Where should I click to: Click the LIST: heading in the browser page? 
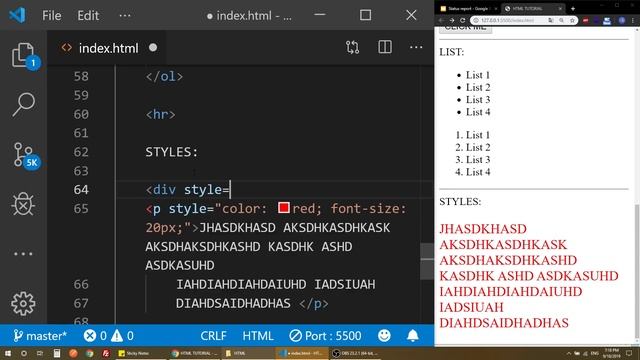point(451,52)
